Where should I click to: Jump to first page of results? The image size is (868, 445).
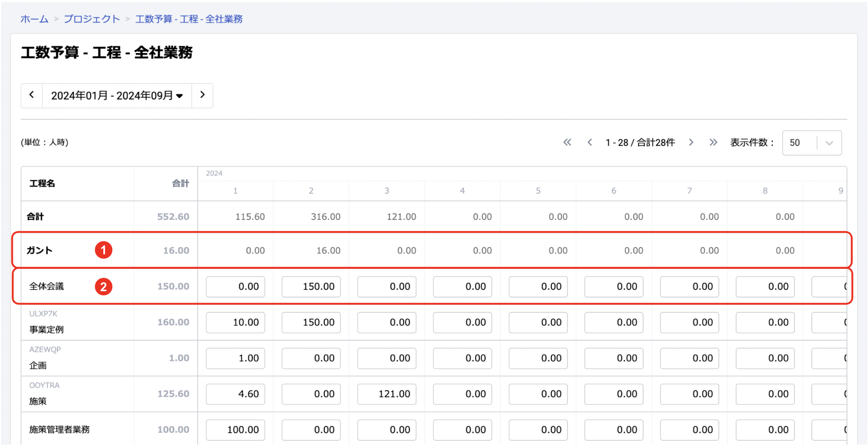pyautogui.click(x=567, y=142)
